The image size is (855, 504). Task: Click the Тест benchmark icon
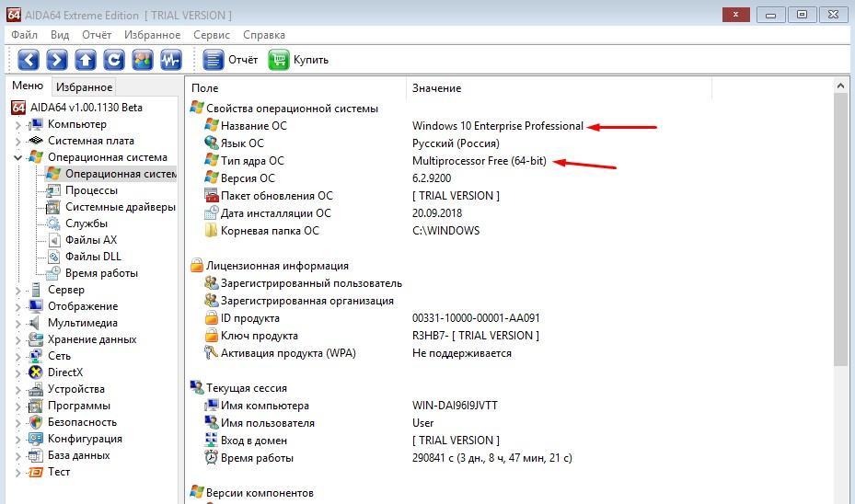point(36,472)
